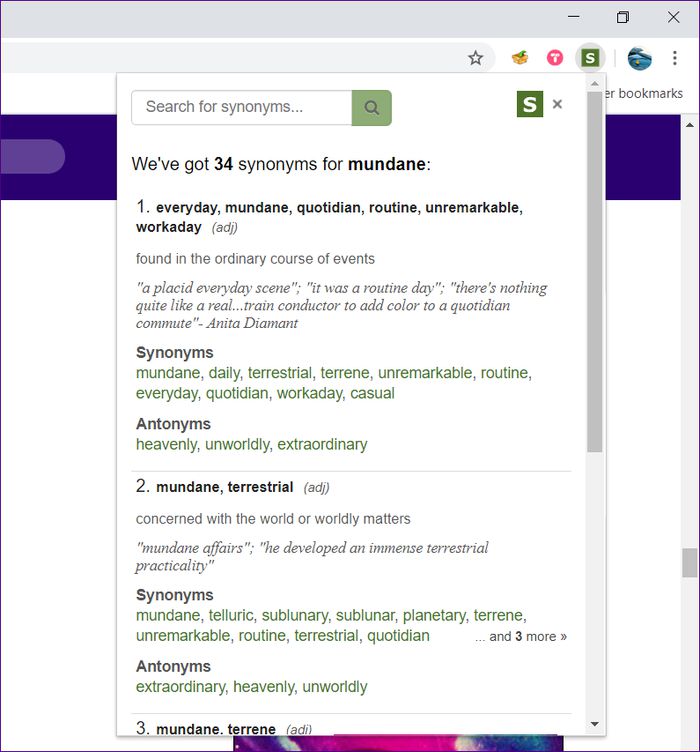Open Chrome three-dot menu
The height and width of the screenshot is (752, 700).
click(x=675, y=59)
